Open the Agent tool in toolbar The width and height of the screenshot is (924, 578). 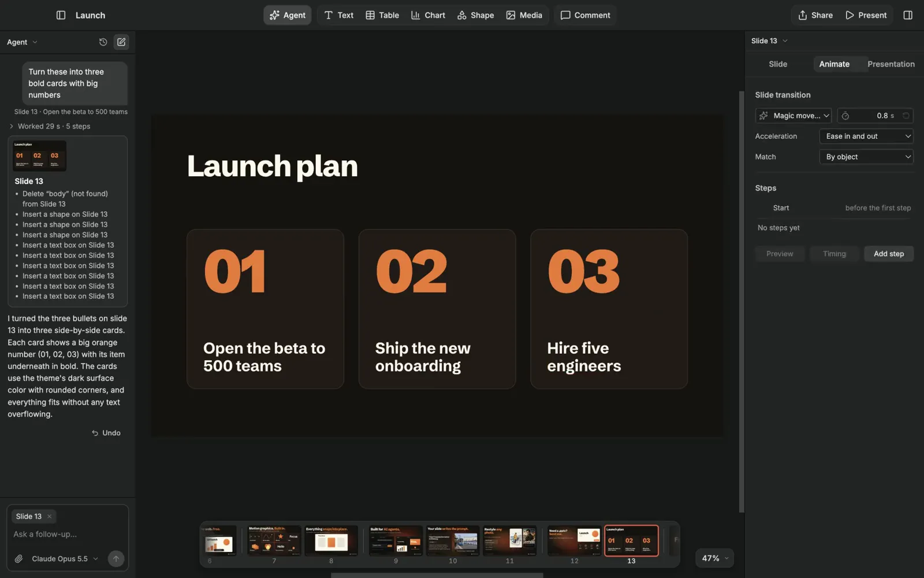click(288, 15)
